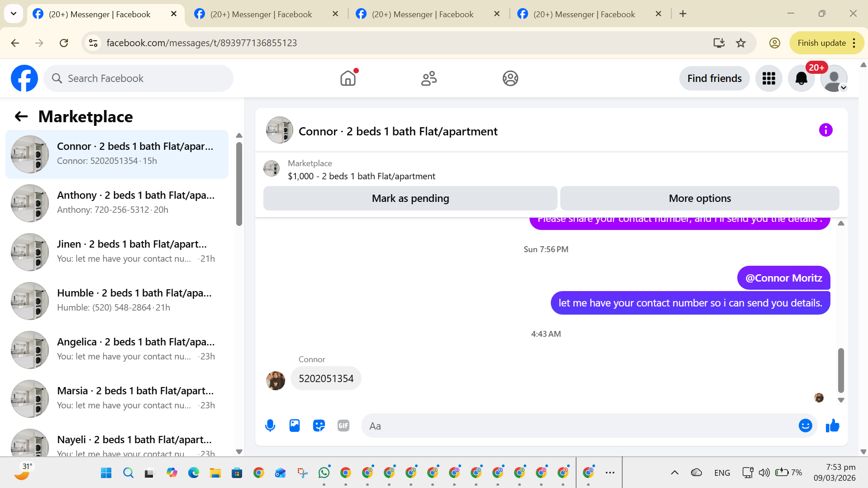Image resolution: width=868 pixels, height=488 pixels.
Task: Open the taskbar overflow three dots
Action: click(x=610, y=473)
